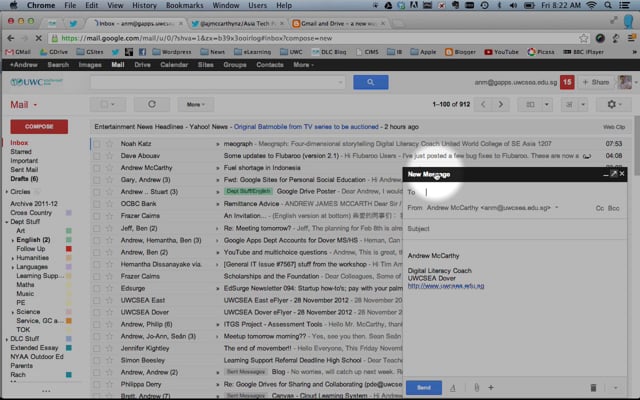Expand the Circles section
Viewport: 640px width, 400px height.
click(7, 192)
